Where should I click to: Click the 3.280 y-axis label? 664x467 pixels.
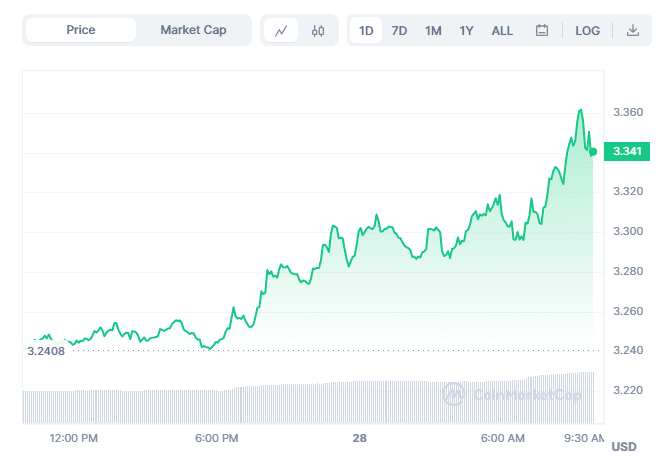628,271
